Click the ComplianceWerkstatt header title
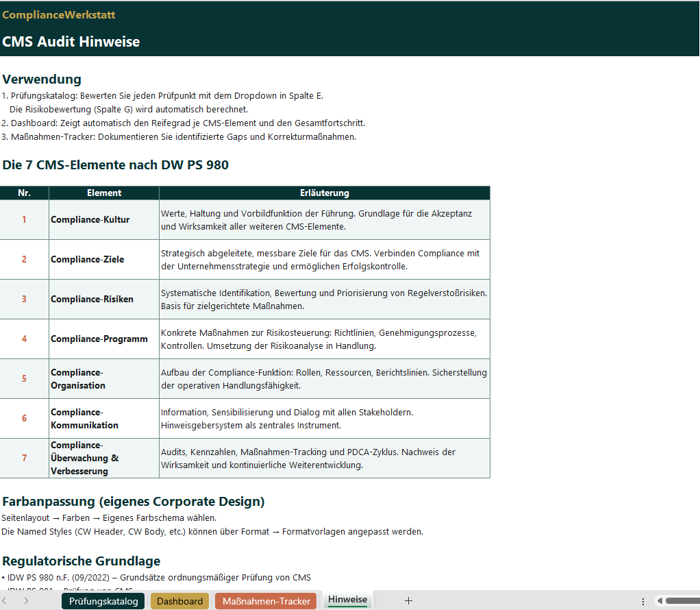This screenshot has width=700, height=610. (x=58, y=14)
